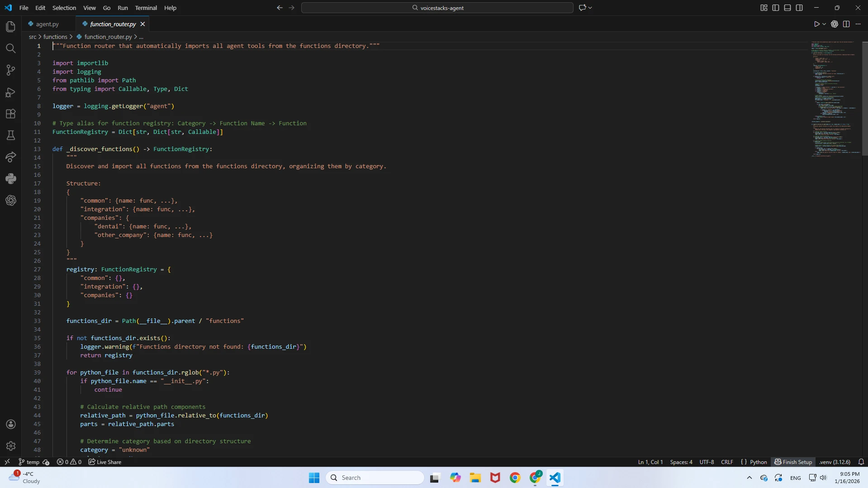
Task: Close the function_router.py tab
Action: pos(142,24)
